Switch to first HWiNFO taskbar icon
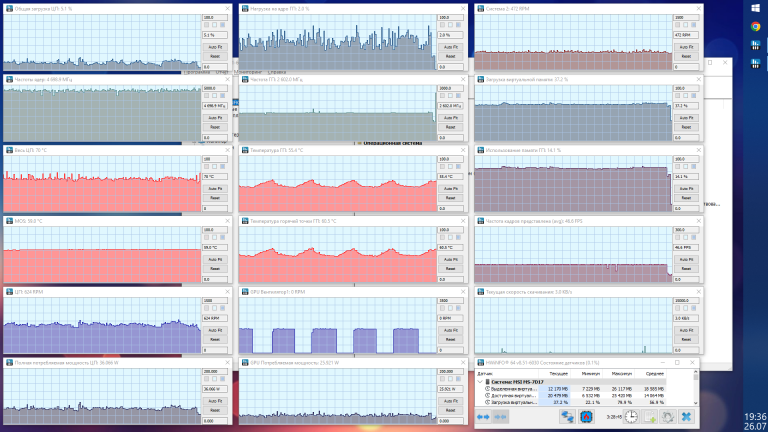 755,45
